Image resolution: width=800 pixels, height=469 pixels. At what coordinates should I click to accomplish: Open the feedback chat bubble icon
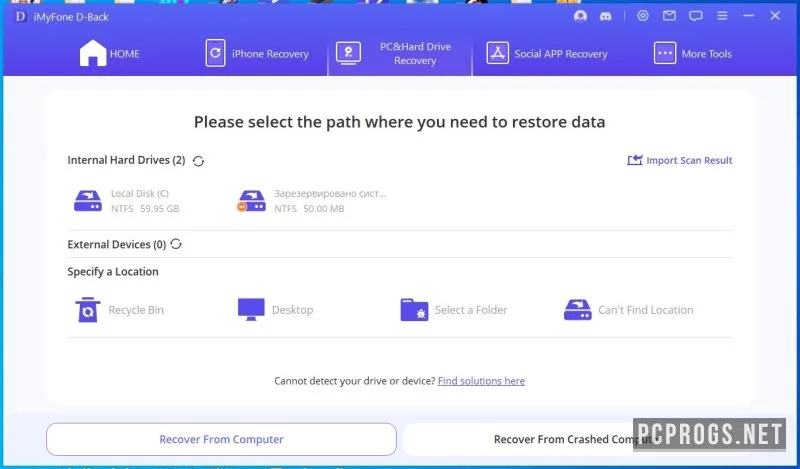(696, 16)
